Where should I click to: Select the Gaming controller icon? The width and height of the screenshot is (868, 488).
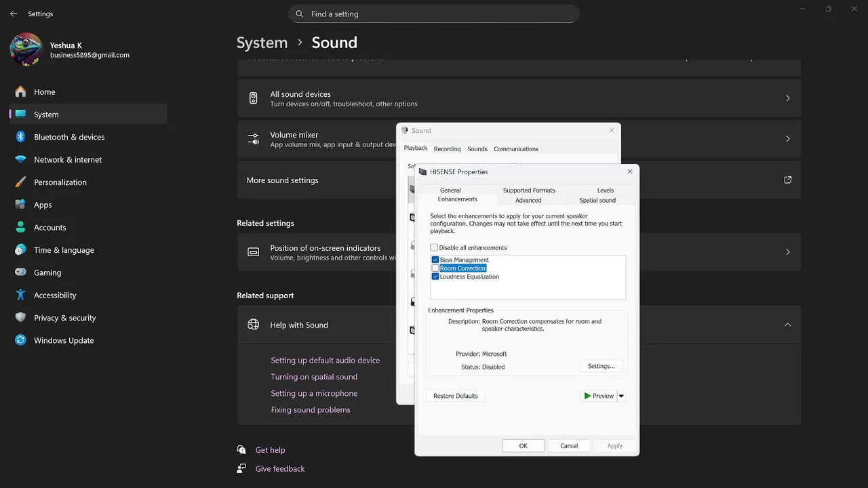coord(20,272)
